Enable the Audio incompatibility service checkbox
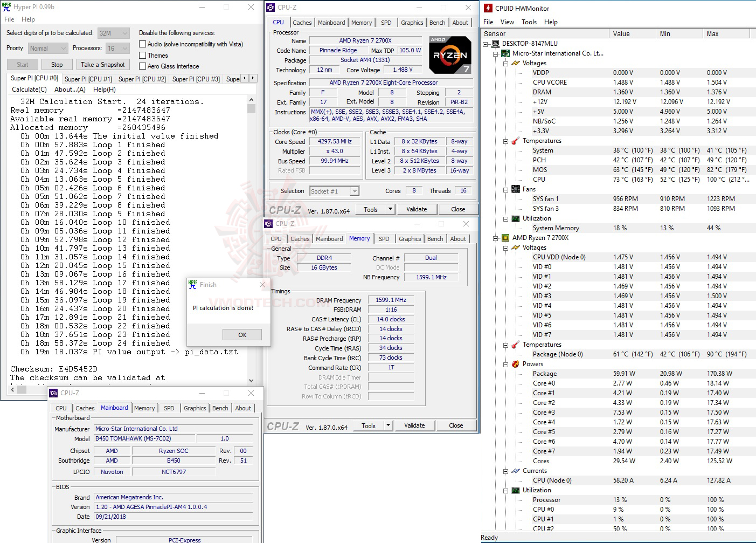This screenshot has height=543, width=756. click(x=142, y=44)
